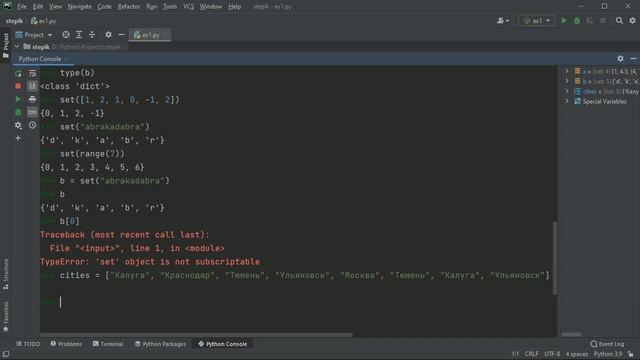Open the Project view dropdown
This screenshot has width=640, height=360.
tap(34, 35)
